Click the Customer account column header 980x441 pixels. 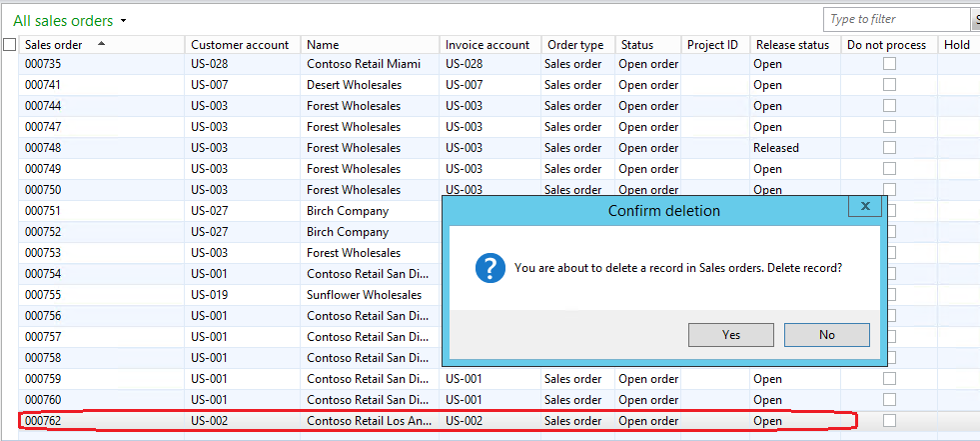(x=240, y=44)
